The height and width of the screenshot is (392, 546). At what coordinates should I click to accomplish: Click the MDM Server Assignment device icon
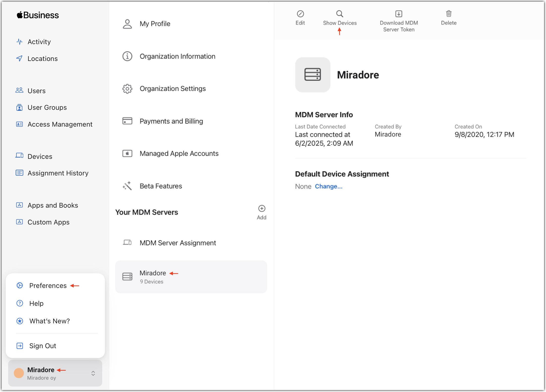pos(127,242)
